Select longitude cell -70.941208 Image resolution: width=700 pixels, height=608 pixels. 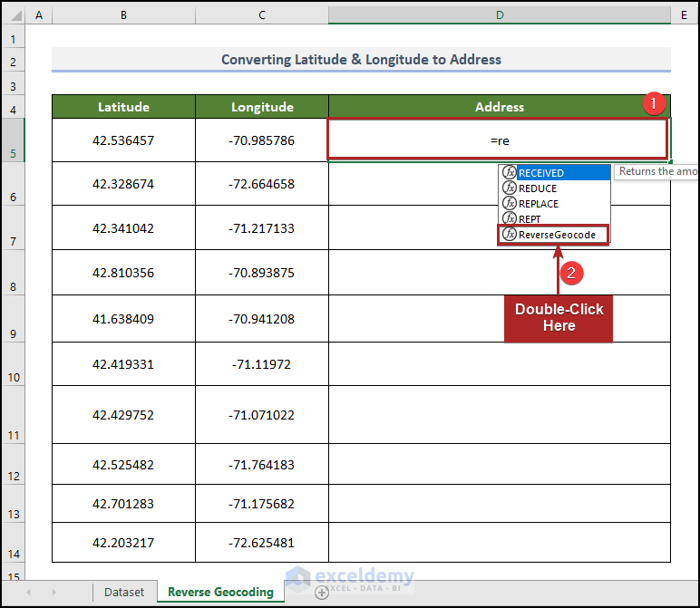[x=262, y=318]
